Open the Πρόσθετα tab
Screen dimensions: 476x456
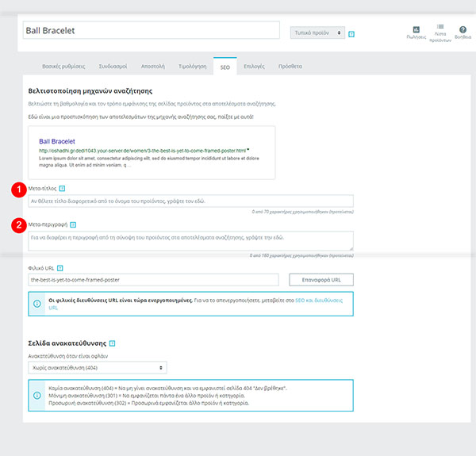tap(290, 66)
